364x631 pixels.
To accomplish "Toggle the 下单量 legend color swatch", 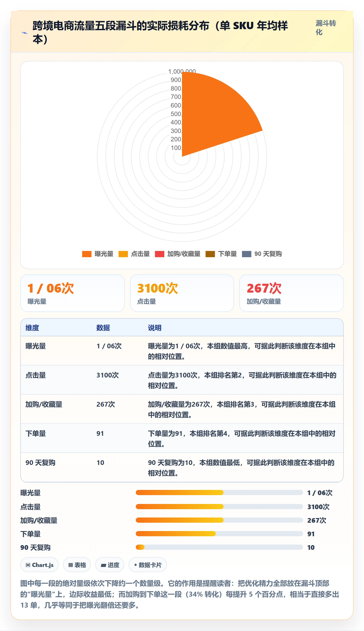I will tap(210, 254).
